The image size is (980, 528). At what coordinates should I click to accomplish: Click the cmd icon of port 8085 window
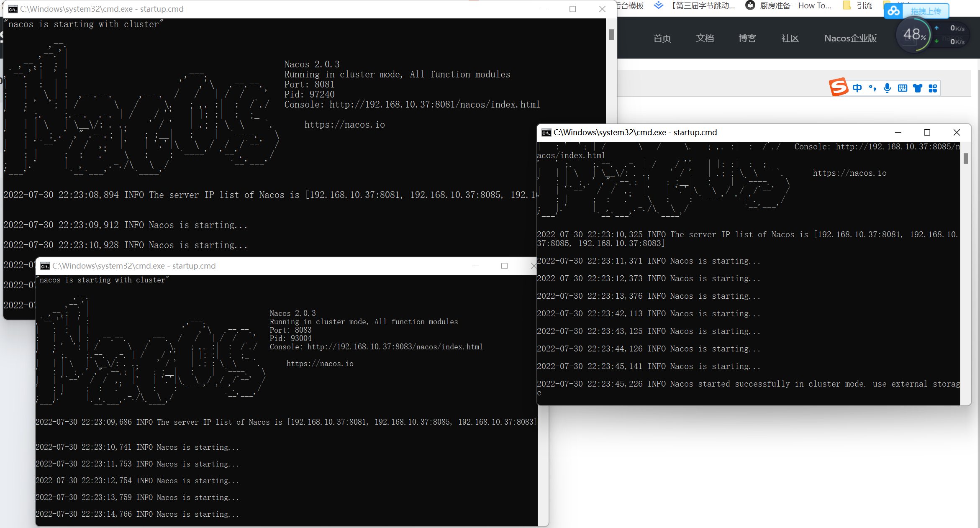(x=546, y=133)
